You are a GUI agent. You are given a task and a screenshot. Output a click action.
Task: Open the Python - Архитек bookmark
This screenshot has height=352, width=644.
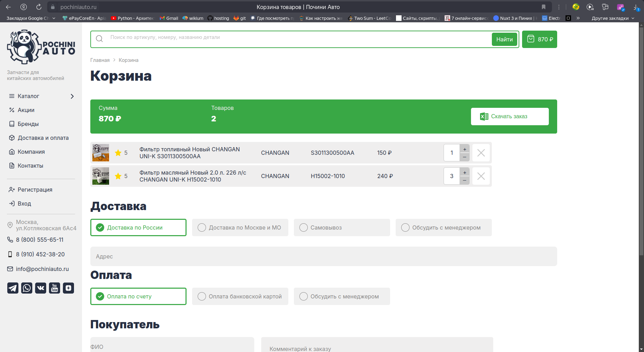tap(132, 18)
